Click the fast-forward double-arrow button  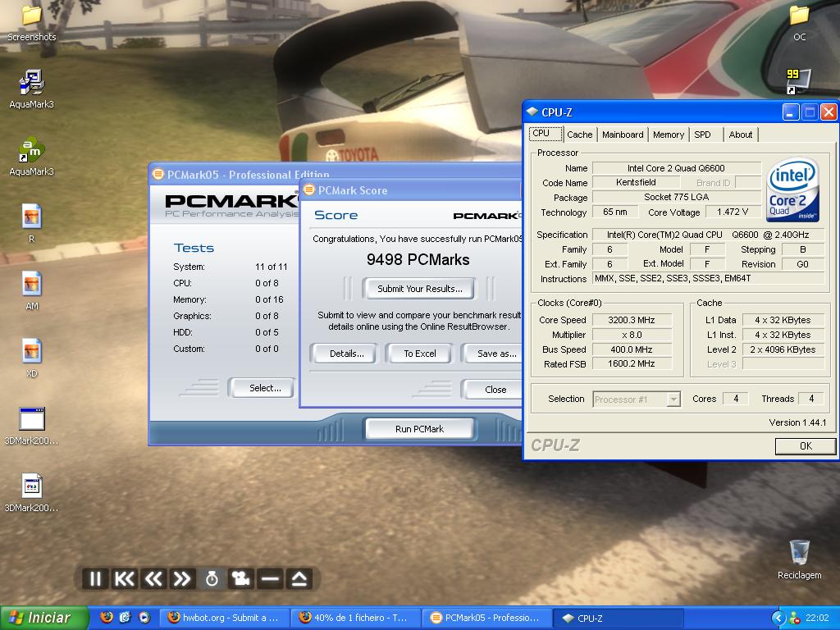point(182,579)
